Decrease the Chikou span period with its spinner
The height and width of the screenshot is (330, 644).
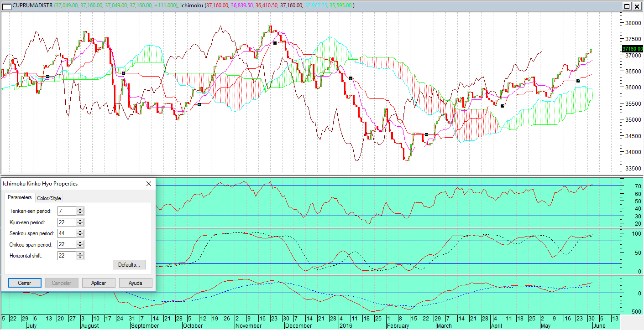(x=79, y=247)
